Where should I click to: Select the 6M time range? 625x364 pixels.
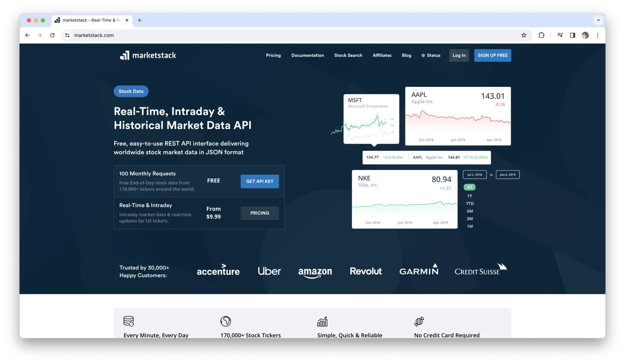pos(470,211)
